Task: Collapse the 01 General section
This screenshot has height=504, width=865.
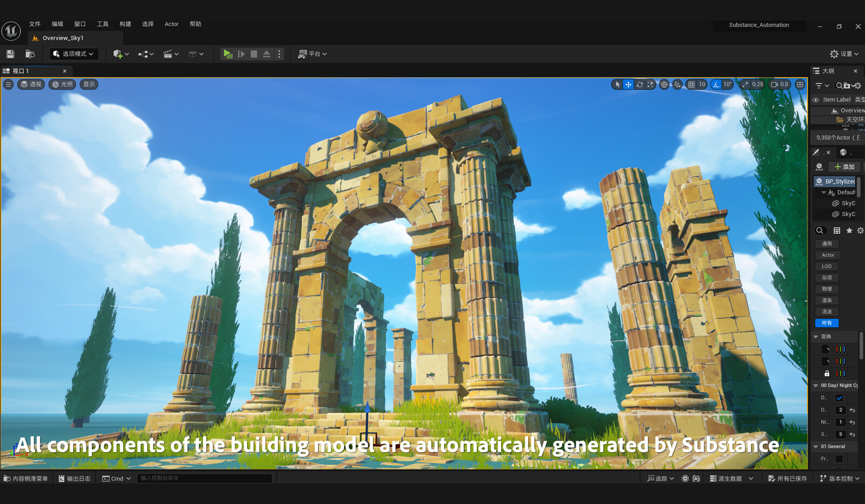Action: 816,447
